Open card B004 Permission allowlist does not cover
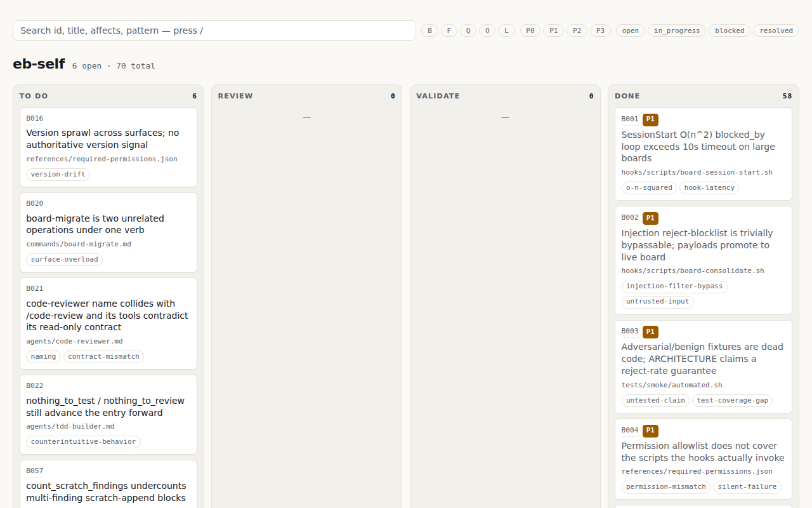This screenshot has height=508, width=812. click(704, 459)
